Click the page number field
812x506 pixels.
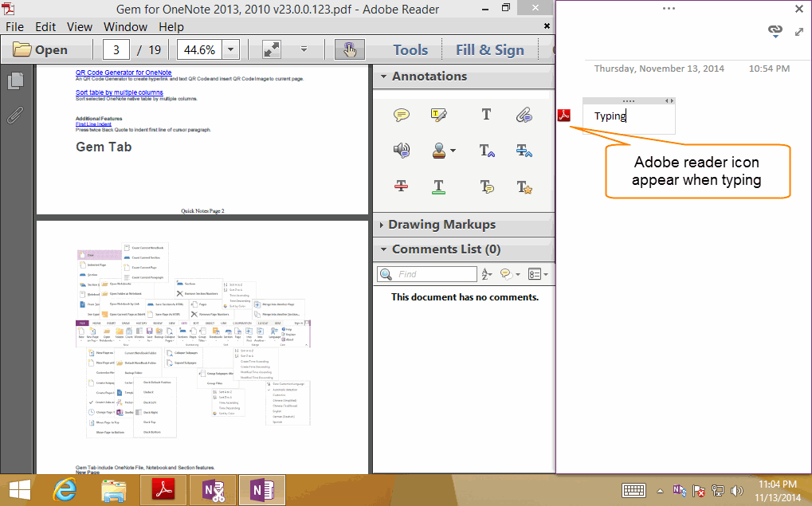pyautogui.click(x=116, y=49)
